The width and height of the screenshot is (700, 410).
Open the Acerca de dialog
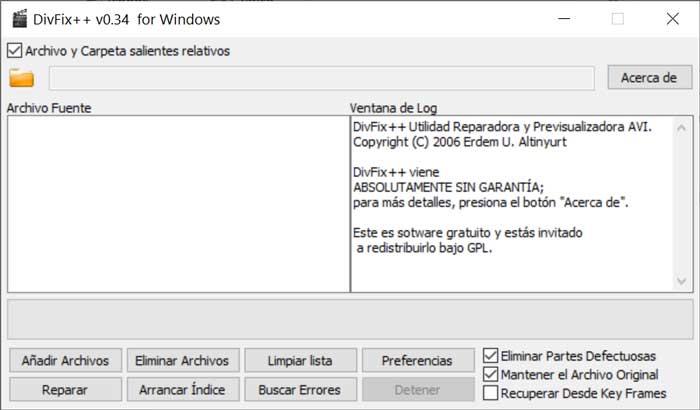[x=650, y=77]
